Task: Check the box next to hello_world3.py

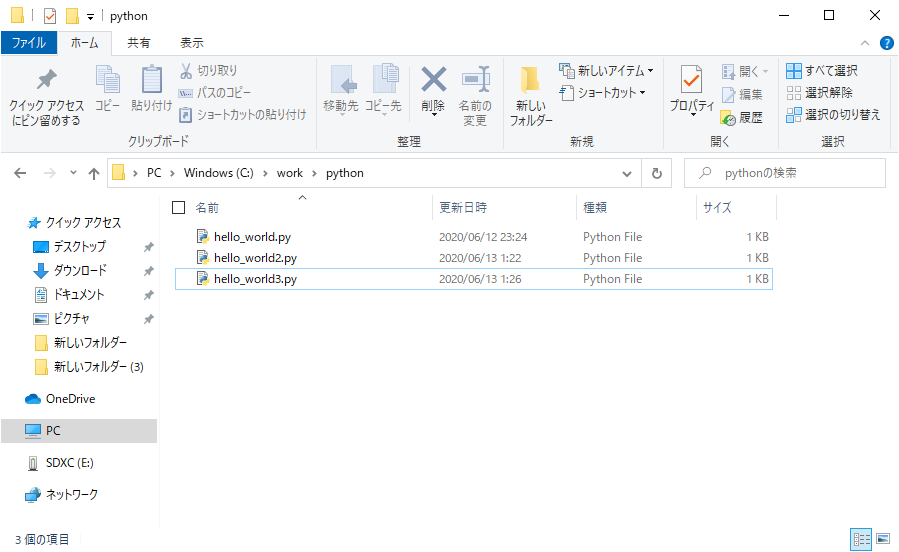Action: pyautogui.click(x=181, y=279)
